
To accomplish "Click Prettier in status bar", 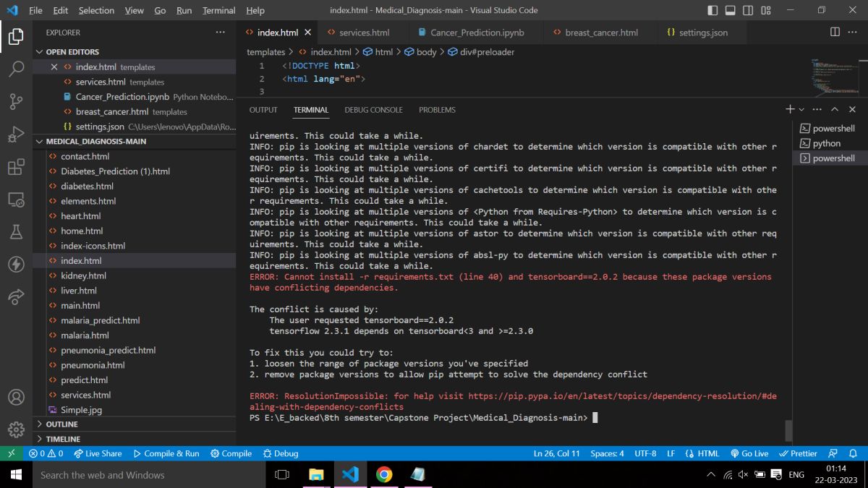I will click(x=799, y=453).
